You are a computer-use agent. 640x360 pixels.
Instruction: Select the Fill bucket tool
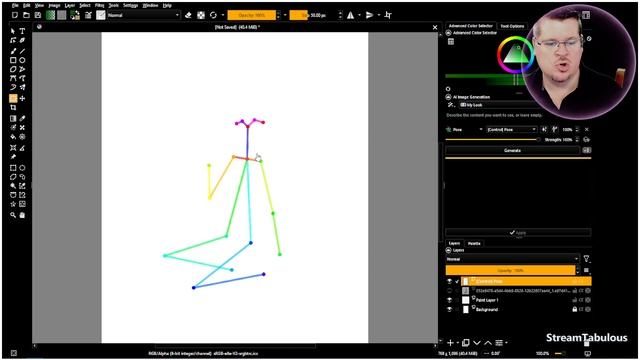coord(13,137)
